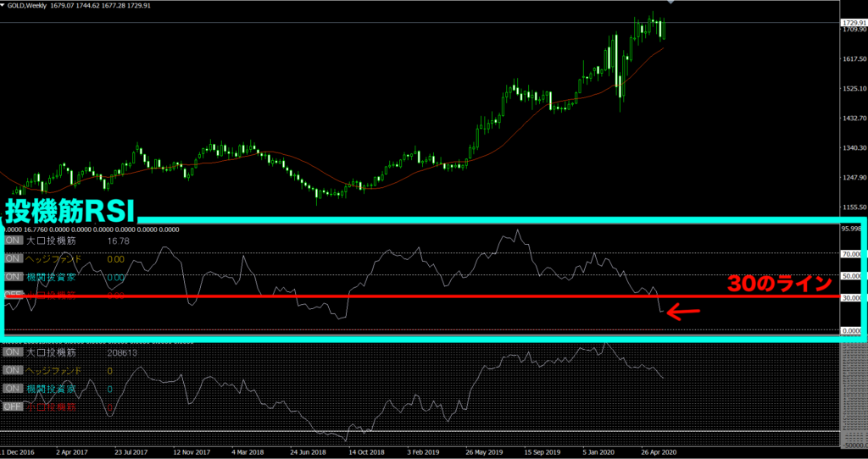Viewport: 868px width, 459px height.
Task: Turn off ヘッジファンド in the bottom panel
Action: pos(14,371)
